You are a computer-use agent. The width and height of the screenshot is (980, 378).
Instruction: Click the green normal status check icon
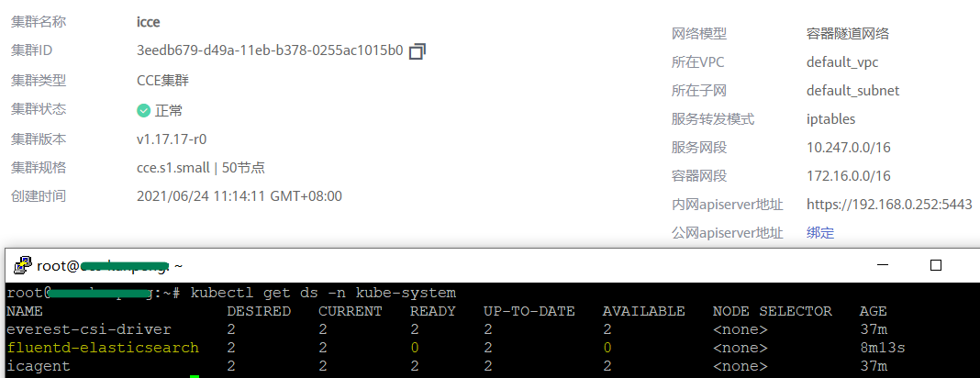143,110
